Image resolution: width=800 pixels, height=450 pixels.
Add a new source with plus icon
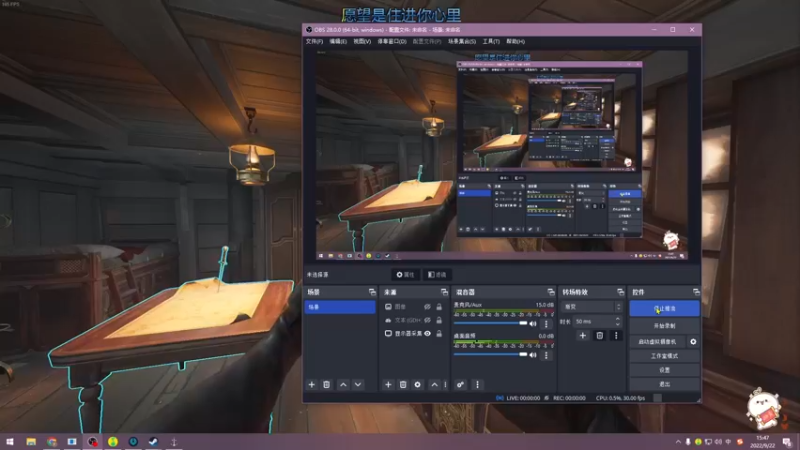(388, 385)
